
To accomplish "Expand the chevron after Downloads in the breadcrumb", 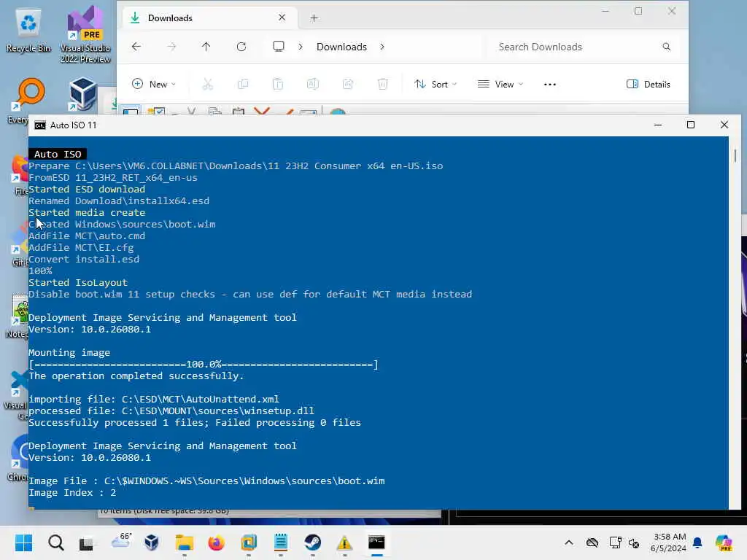I will click(x=382, y=47).
